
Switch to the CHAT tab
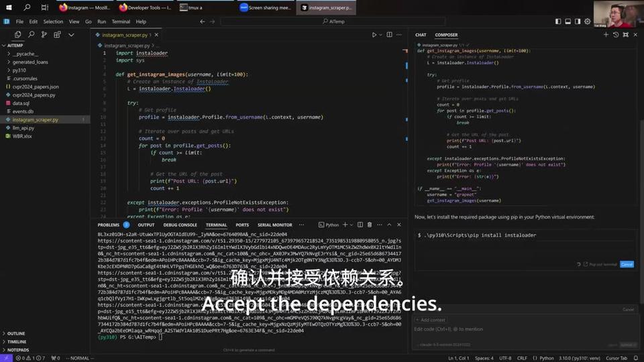click(421, 35)
